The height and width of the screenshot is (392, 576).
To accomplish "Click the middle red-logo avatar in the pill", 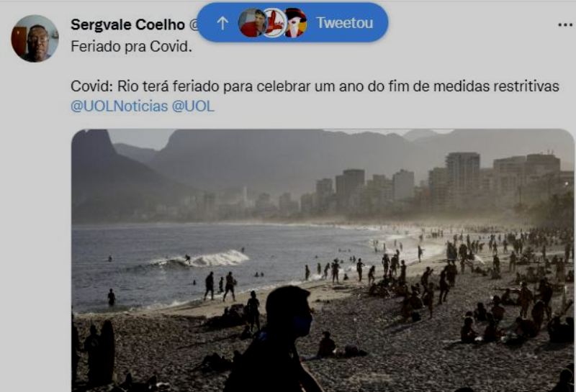I will pos(274,23).
